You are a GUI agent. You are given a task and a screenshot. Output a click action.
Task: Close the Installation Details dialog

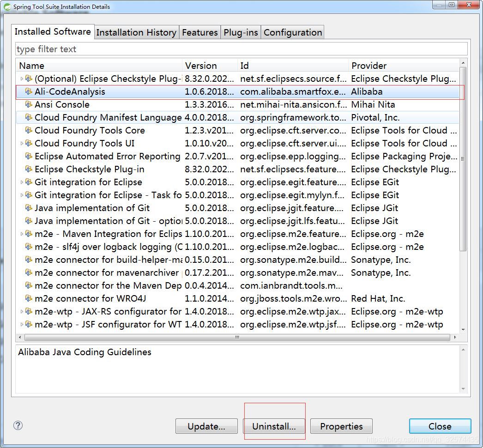440,426
